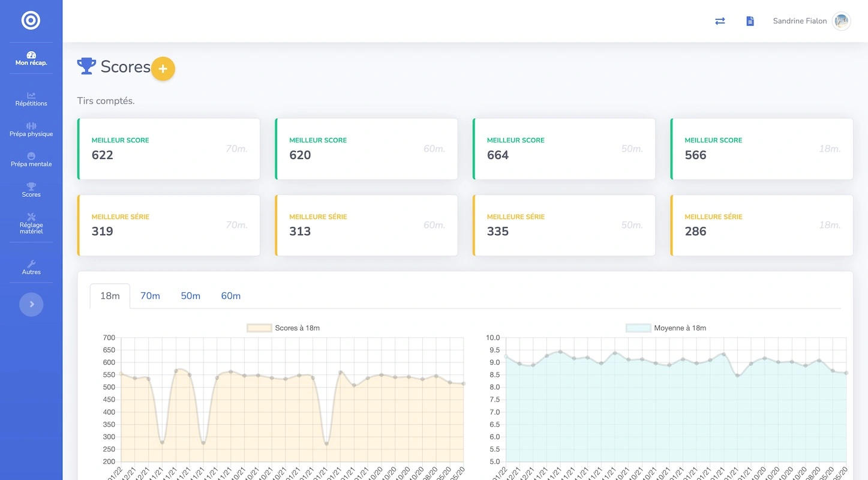The height and width of the screenshot is (480, 868).
Task: Open Prépa physique section
Action: pyautogui.click(x=31, y=130)
